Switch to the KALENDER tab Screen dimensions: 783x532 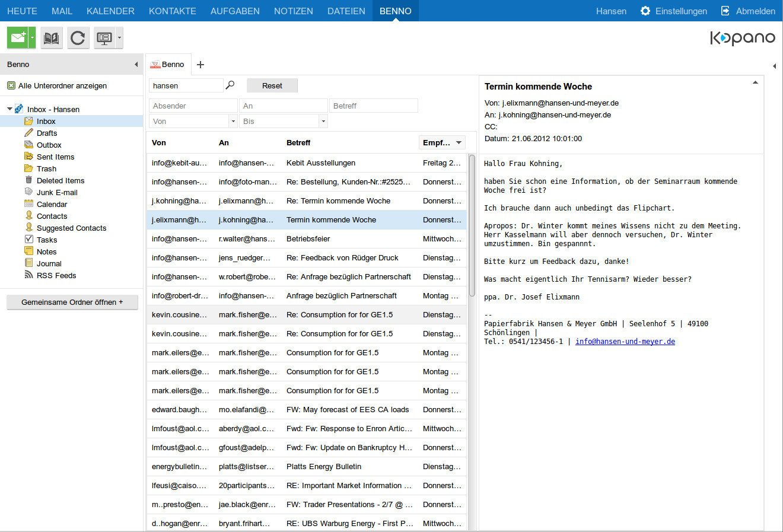(110, 11)
